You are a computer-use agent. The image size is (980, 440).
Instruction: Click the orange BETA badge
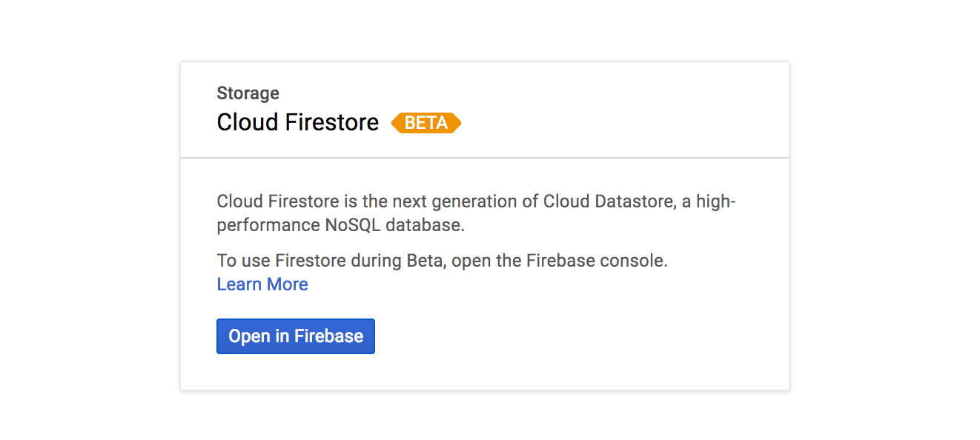(x=426, y=123)
